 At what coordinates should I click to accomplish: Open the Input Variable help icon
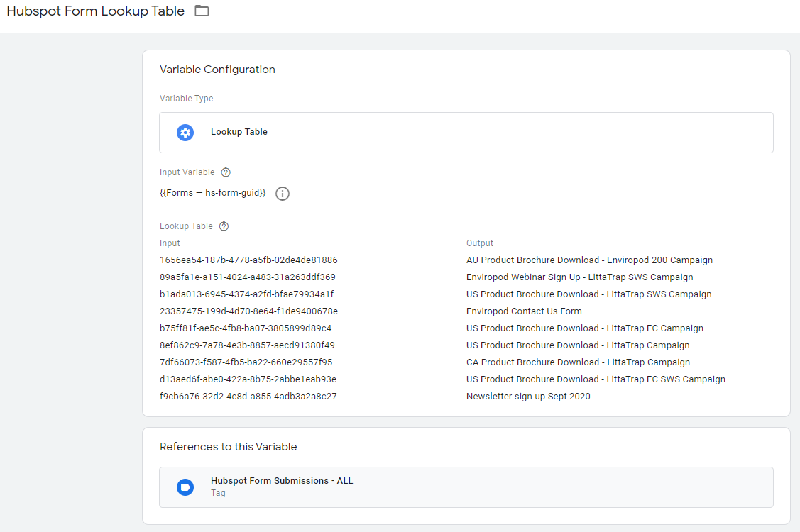(x=225, y=172)
